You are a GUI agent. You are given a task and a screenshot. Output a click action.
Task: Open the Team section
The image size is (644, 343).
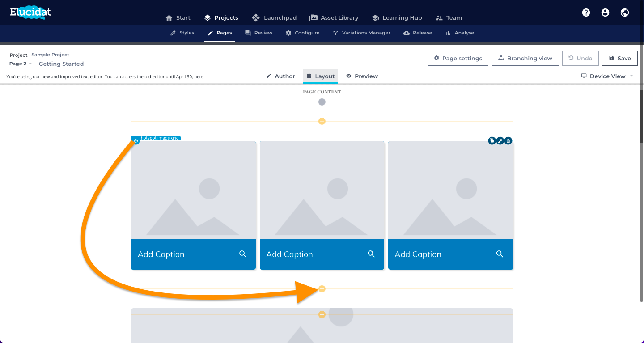pos(449,18)
